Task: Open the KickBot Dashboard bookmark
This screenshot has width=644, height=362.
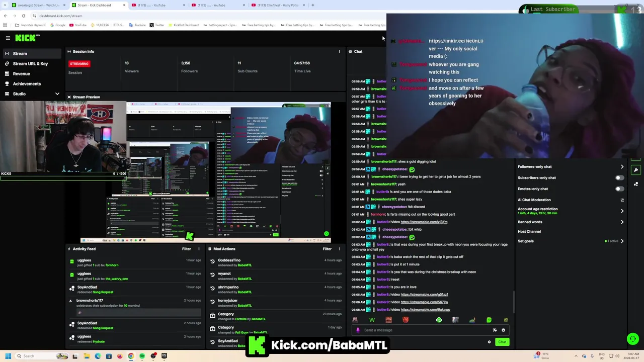Action: point(183,25)
